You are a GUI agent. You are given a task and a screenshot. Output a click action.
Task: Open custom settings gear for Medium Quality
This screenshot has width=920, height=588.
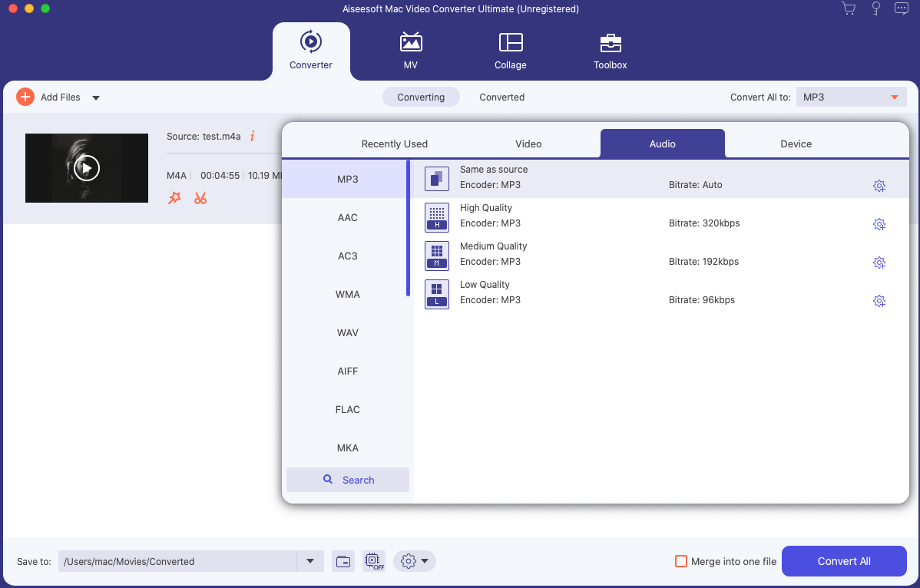pos(879,263)
